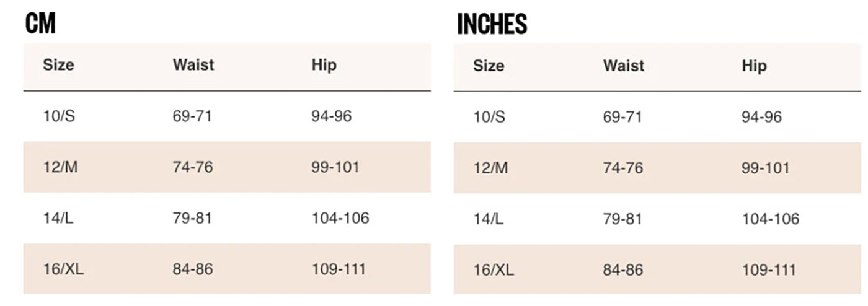Select the Size column header in INCHES table
This screenshot has width=868, height=306.
point(489,66)
